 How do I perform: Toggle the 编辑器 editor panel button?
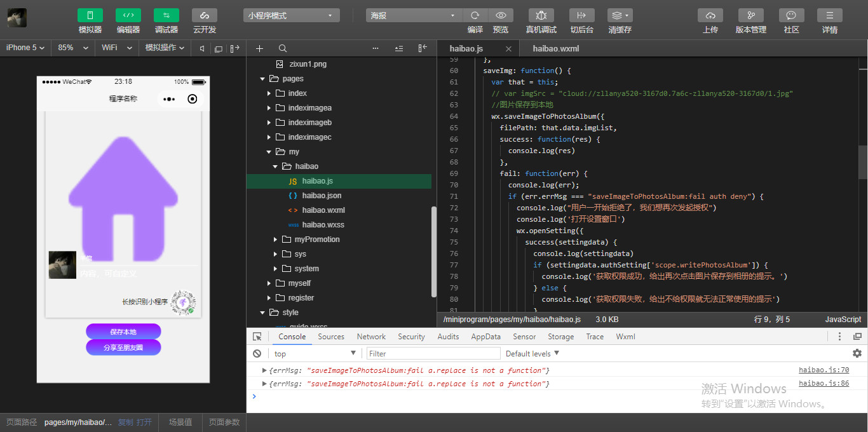tap(128, 15)
